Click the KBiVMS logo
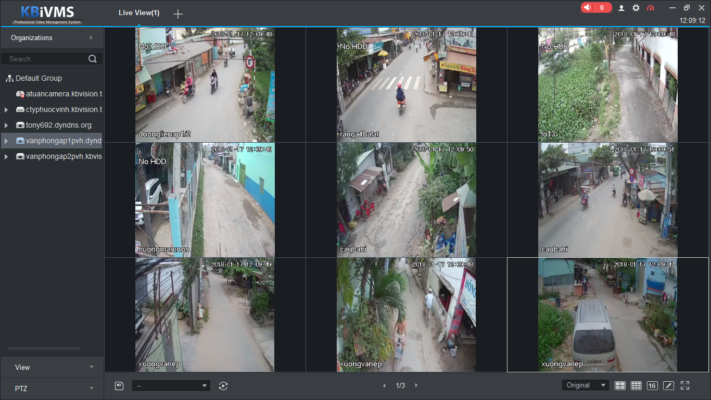Screen dimensions: 711x400 [x=48, y=14]
